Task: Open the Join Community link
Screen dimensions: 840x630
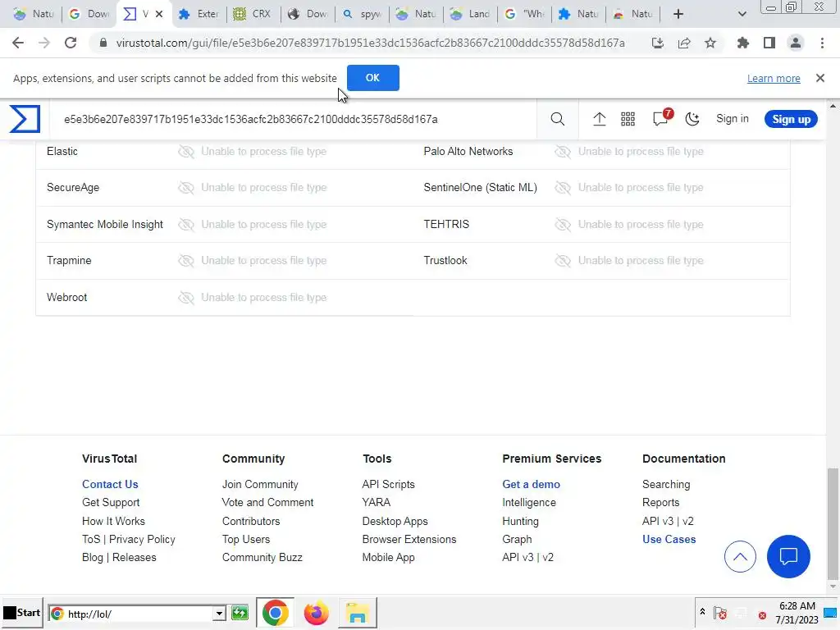Action: coord(260,484)
